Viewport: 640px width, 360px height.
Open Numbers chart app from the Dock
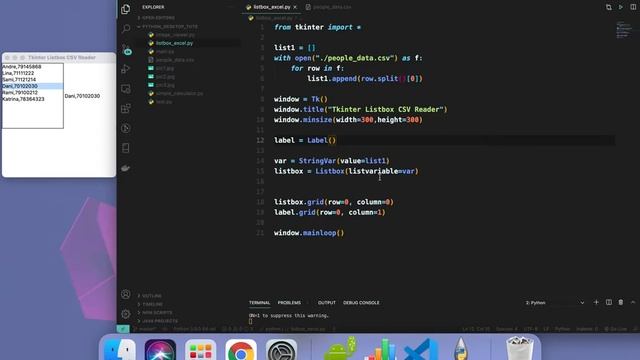tap(381, 350)
